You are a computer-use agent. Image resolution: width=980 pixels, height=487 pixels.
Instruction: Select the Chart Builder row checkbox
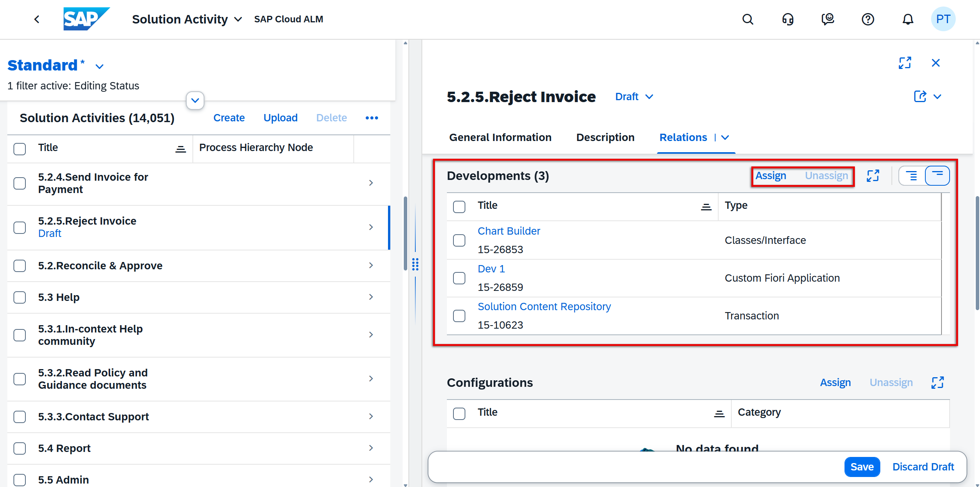click(x=459, y=240)
